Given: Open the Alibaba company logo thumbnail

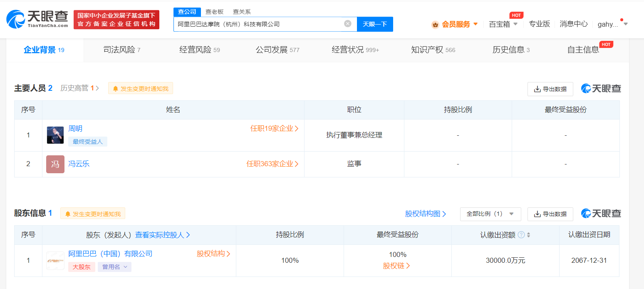Looking at the screenshot, I should coord(55,261).
